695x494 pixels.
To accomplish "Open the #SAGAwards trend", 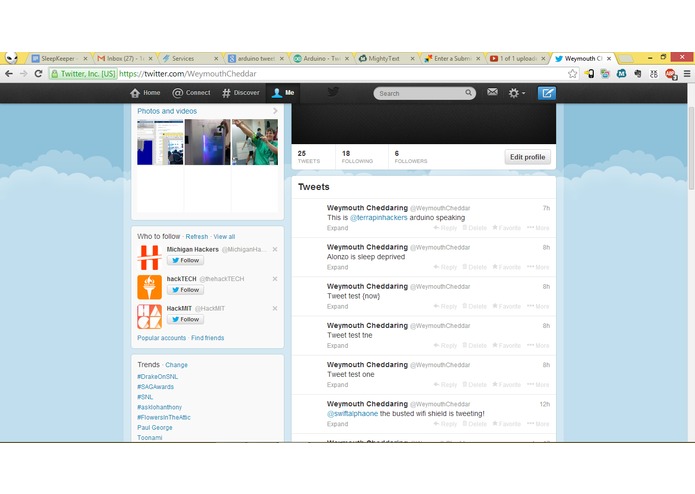I will point(156,387).
